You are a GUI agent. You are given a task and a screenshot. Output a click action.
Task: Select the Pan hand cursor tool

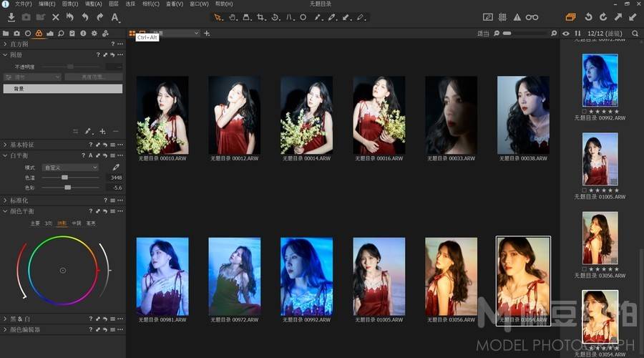pos(233,17)
